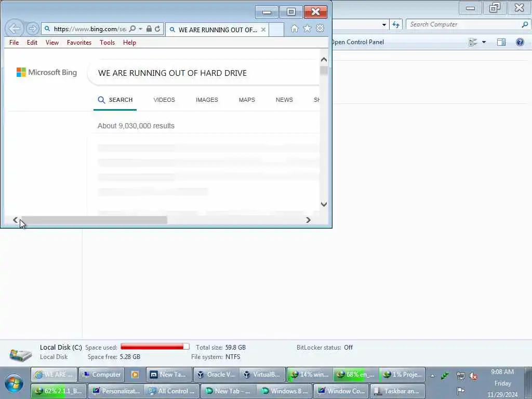
Task: Open the File menu
Action: [x=14, y=43]
